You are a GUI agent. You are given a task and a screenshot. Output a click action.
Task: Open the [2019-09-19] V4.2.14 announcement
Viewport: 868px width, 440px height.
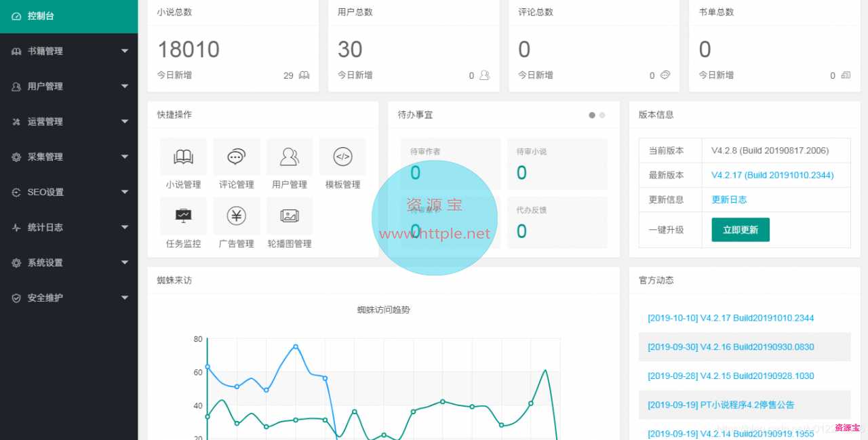click(730, 434)
